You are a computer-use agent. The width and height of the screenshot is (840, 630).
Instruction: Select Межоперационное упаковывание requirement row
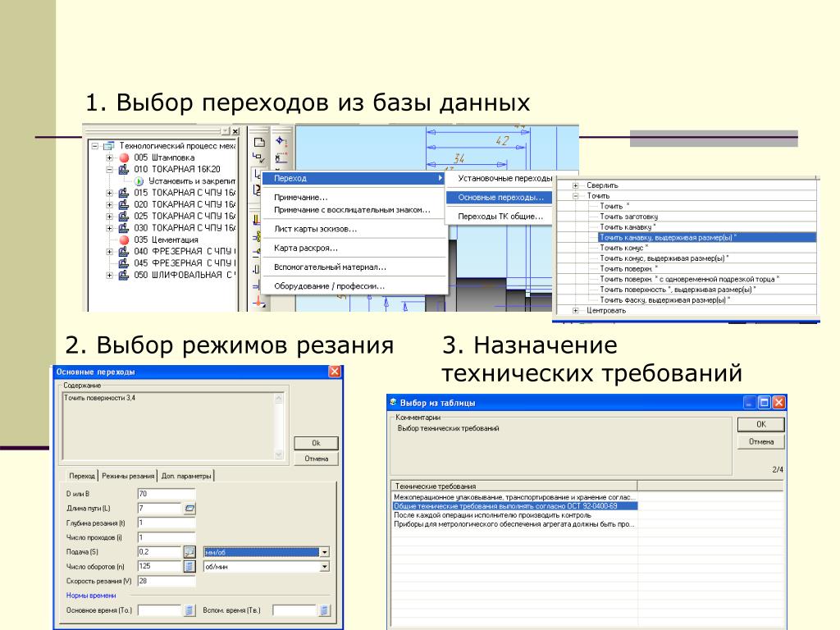[x=514, y=497]
